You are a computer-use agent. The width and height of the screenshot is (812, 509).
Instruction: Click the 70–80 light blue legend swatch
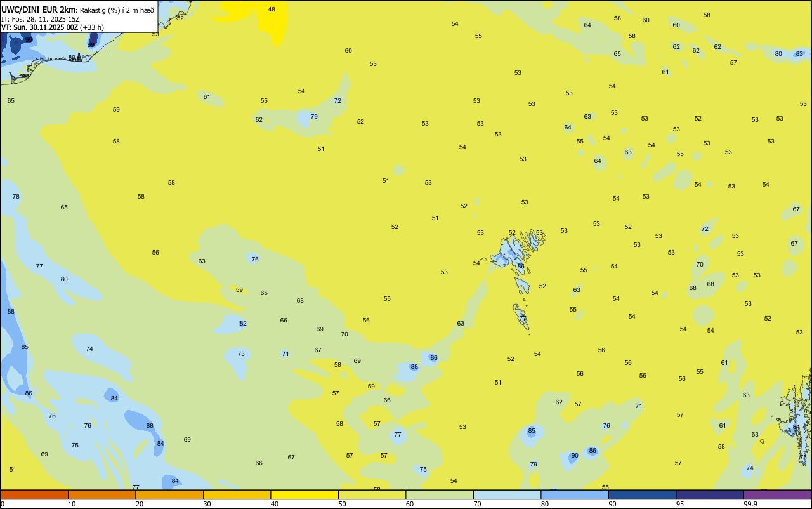click(507, 494)
